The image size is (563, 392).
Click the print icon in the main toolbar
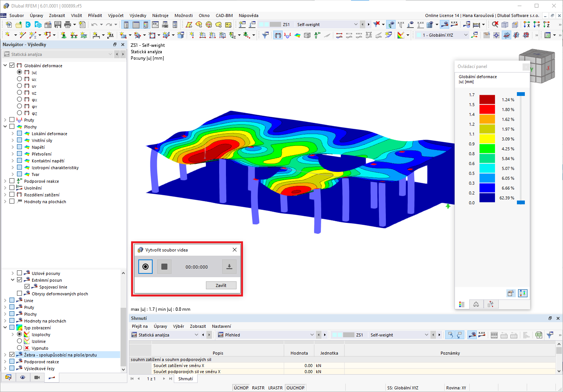(68, 25)
